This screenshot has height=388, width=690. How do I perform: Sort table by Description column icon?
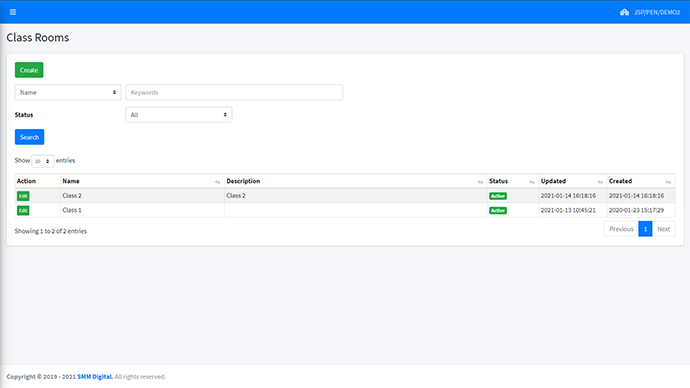pyautogui.click(x=480, y=182)
